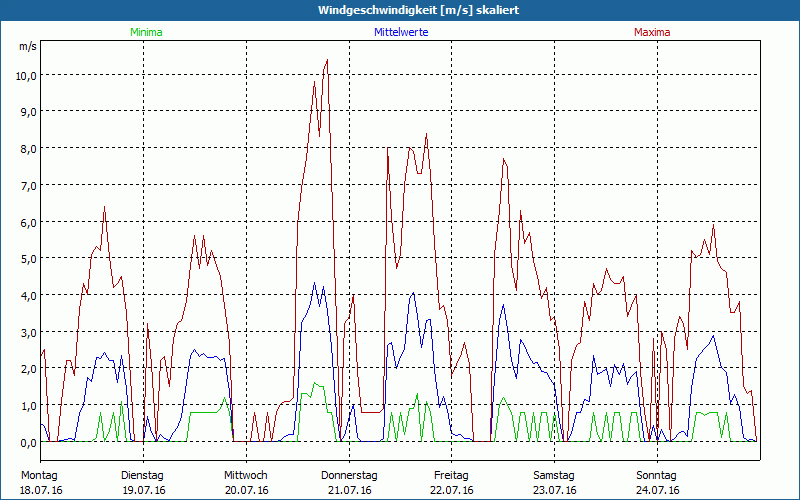Viewport: 800px width, 500px height.
Task: Click the Freitag day label
Action: tap(451, 476)
